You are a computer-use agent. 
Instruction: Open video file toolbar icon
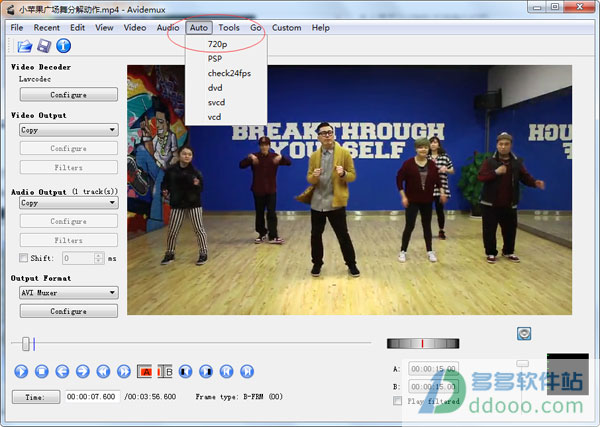[x=24, y=46]
